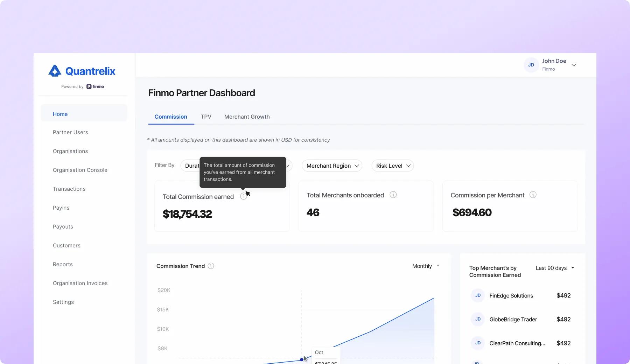Viewport: 630px width, 364px height.
Task: Switch to the Merchant Growth tab
Action: [x=247, y=117]
